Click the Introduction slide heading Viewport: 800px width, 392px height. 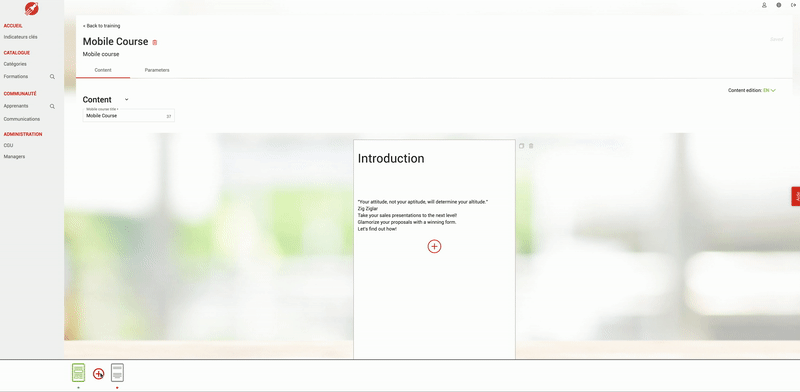(391, 159)
